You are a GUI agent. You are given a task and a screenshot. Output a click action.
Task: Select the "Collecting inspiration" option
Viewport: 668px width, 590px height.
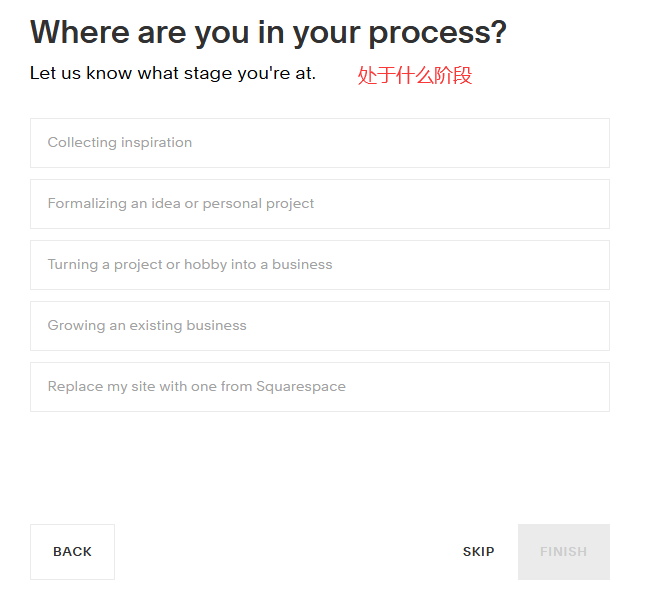319,143
